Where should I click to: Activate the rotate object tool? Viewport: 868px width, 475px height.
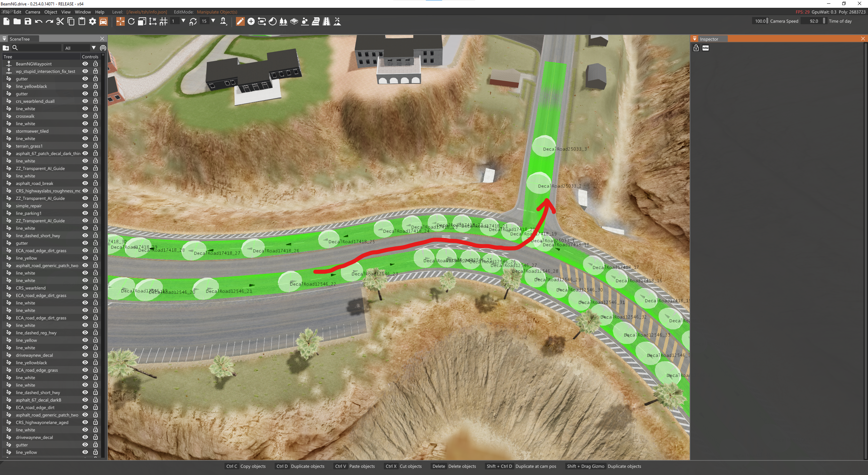tap(131, 22)
